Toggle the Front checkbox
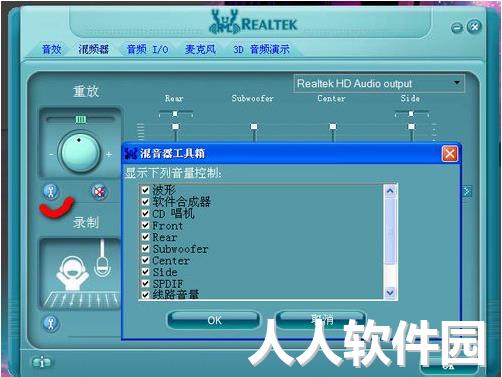The image size is (502, 377). click(145, 225)
